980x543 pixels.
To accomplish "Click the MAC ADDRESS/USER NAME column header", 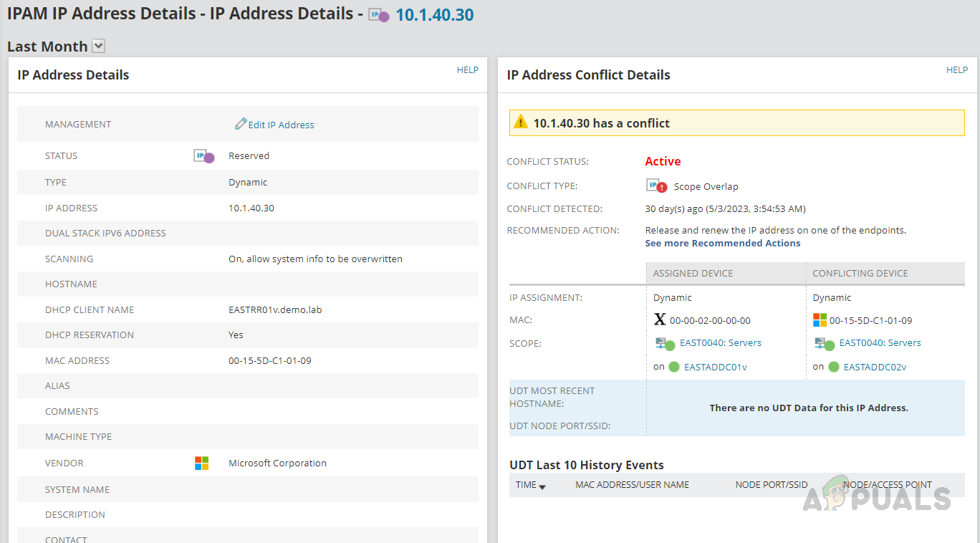I will tap(632, 485).
